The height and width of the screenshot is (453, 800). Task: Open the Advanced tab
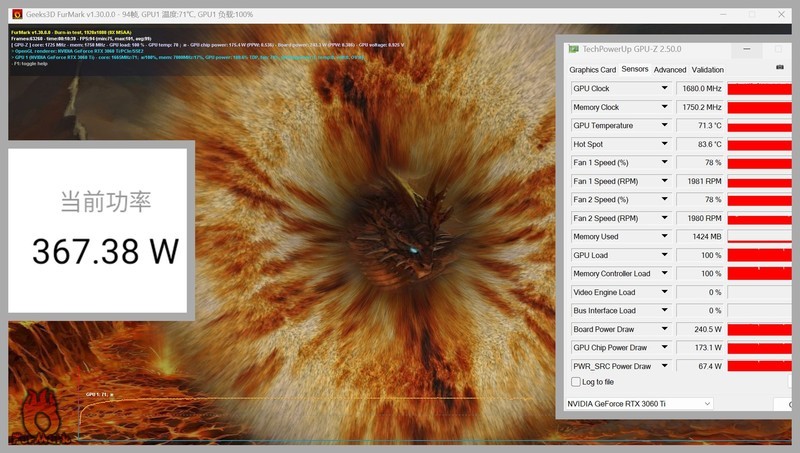[669, 70]
